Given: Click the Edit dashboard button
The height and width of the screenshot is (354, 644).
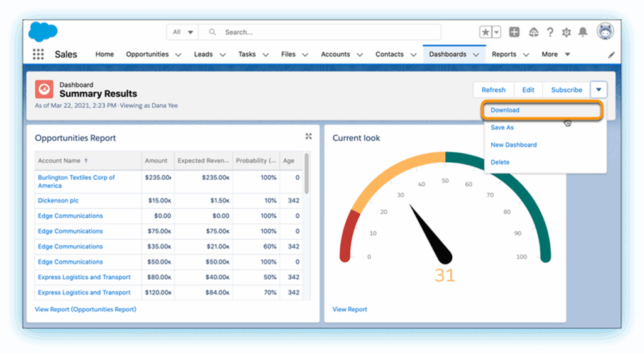Looking at the screenshot, I should pyautogui.click(x=528, y=90).
